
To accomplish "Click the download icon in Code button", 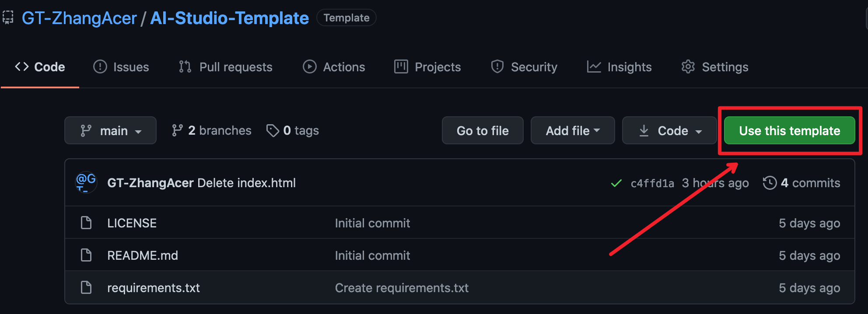I will click(644, 130).
